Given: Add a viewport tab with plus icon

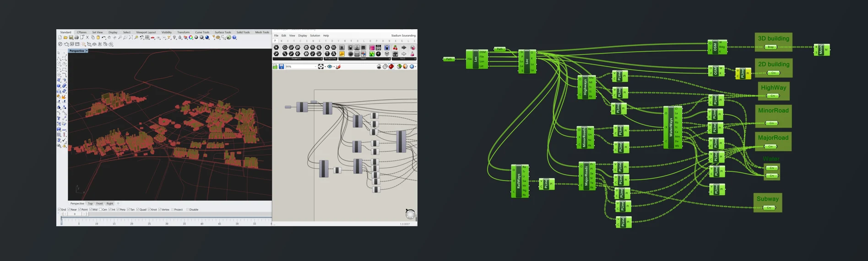Looking at the screenshot, I should tap(118, 203).
